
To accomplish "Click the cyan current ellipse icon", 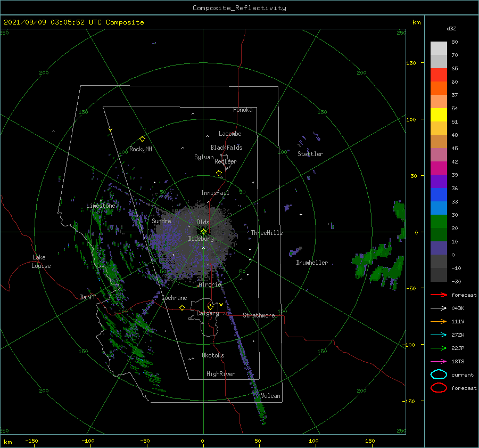I will coord(439,374).
